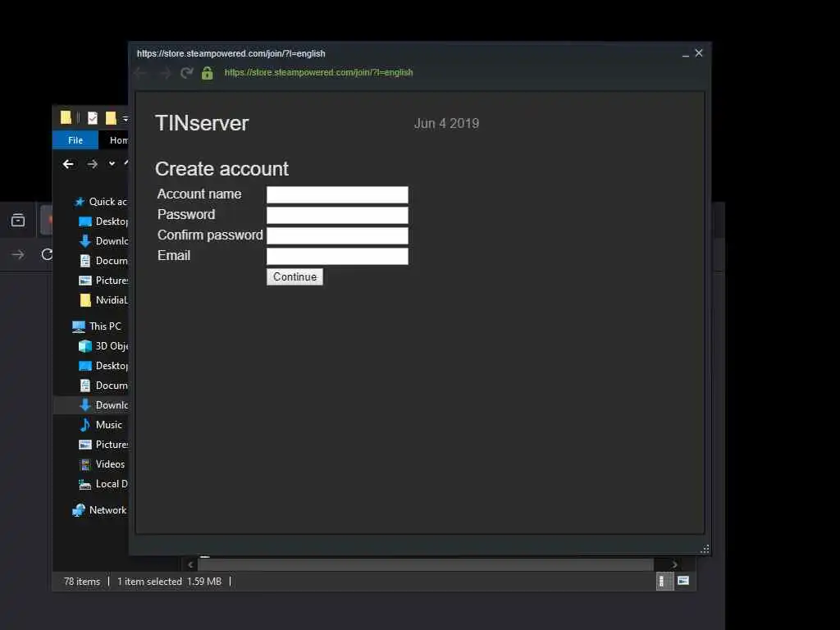Click the Explorer folder icon in title bar
Screen dimensions: 840x630
click(66, 118)
